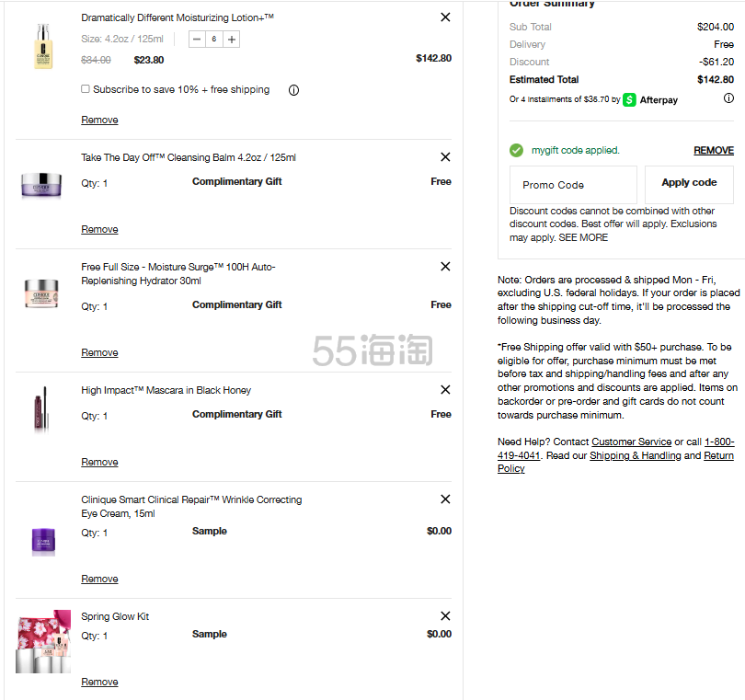Screen dimensions: 745x700
Task: Open Afterpay installments info icon
Action: [x=728, y=98]
